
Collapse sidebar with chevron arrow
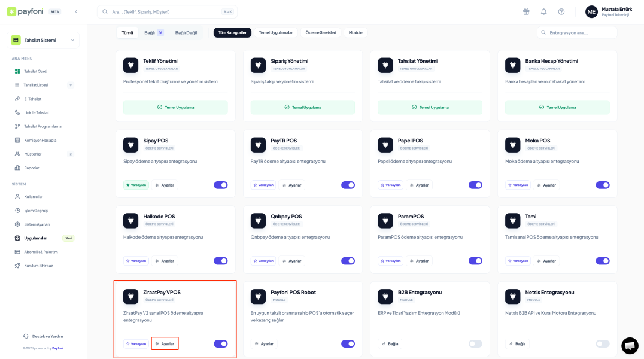click(x=75, y=11)
